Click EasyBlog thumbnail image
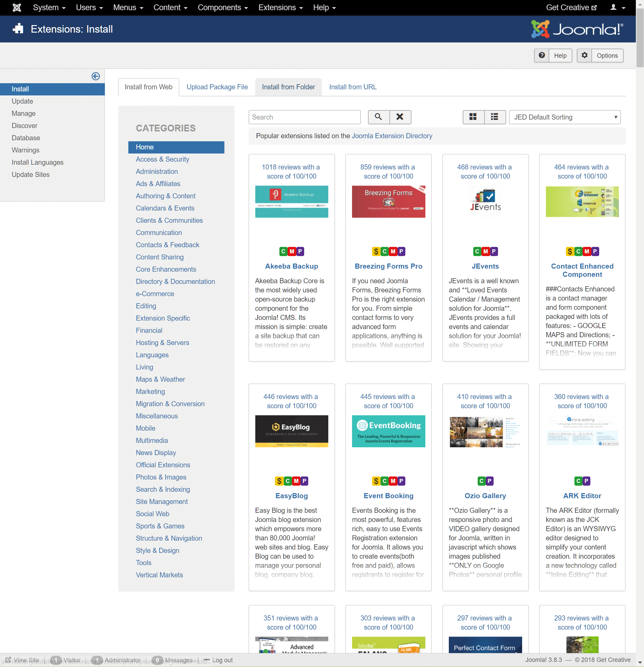 [x=292, y=431]
